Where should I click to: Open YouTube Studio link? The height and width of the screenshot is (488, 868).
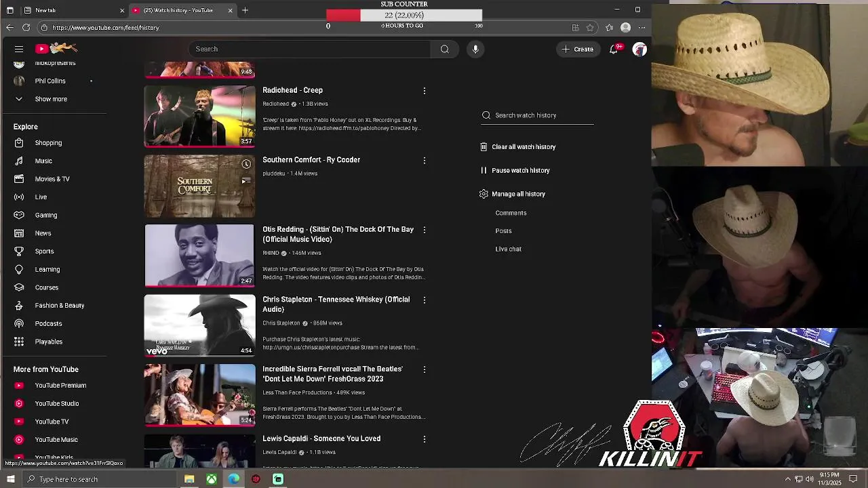click(x=57, y=403)
